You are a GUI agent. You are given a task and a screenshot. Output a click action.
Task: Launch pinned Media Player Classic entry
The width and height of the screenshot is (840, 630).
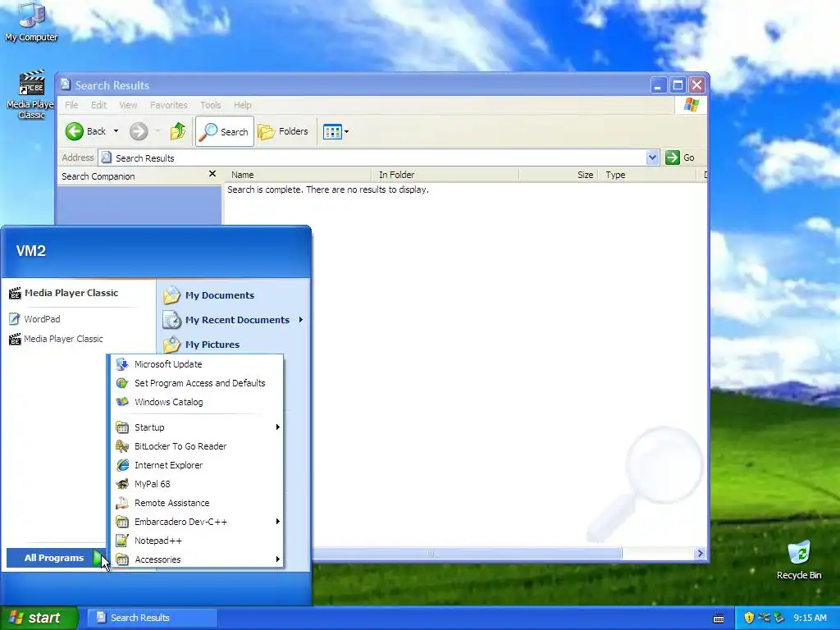tap(71, 293)
